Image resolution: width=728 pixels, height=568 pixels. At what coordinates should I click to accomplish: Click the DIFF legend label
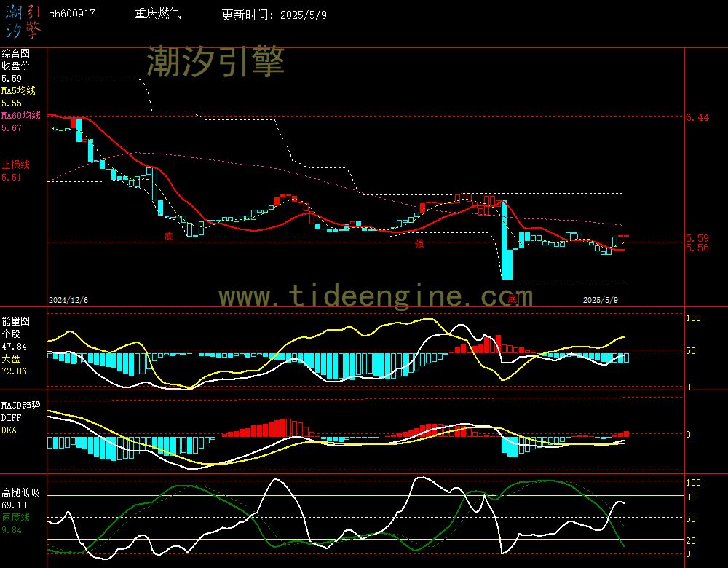(x=11, y=417)
